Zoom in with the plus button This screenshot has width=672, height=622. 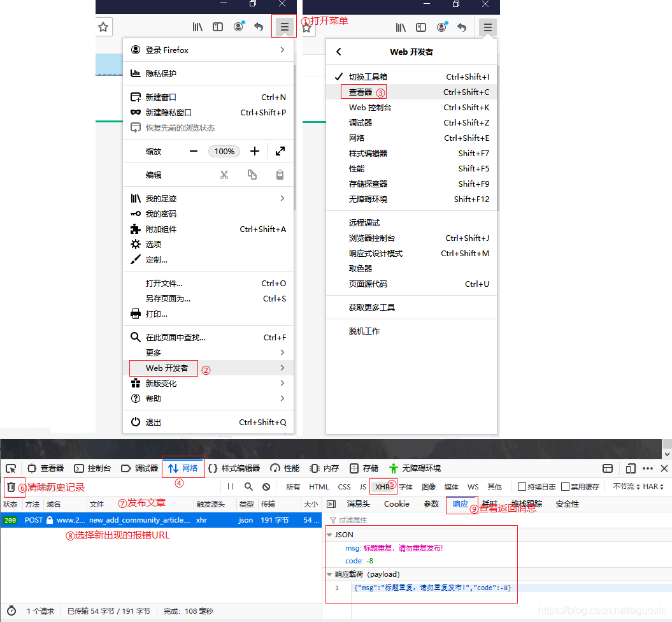(255, 151)
